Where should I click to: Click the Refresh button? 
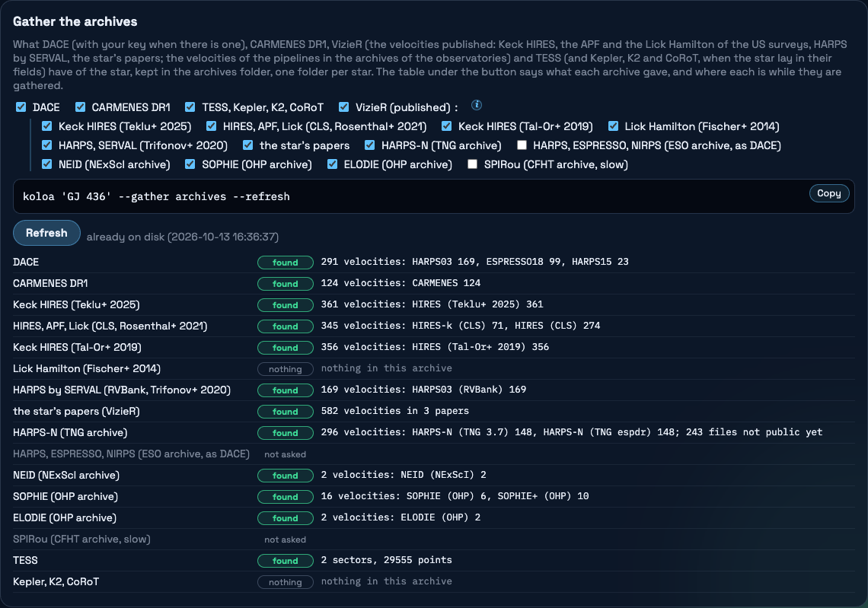[46, 233]
